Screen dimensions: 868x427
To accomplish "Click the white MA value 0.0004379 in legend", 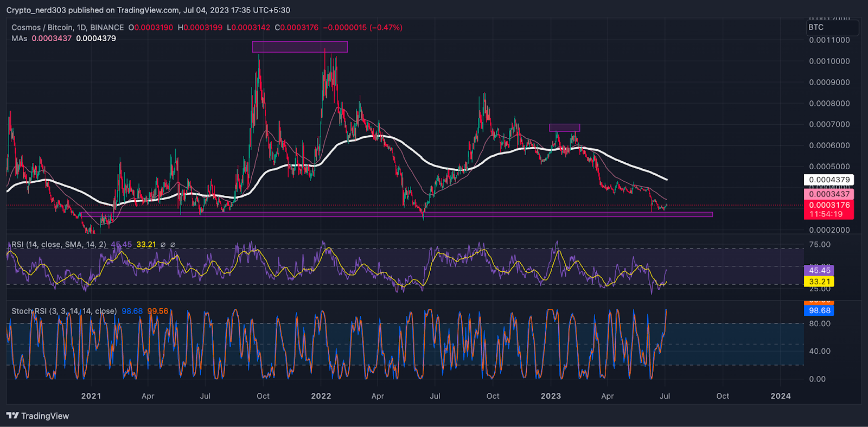I will (96, 39).
